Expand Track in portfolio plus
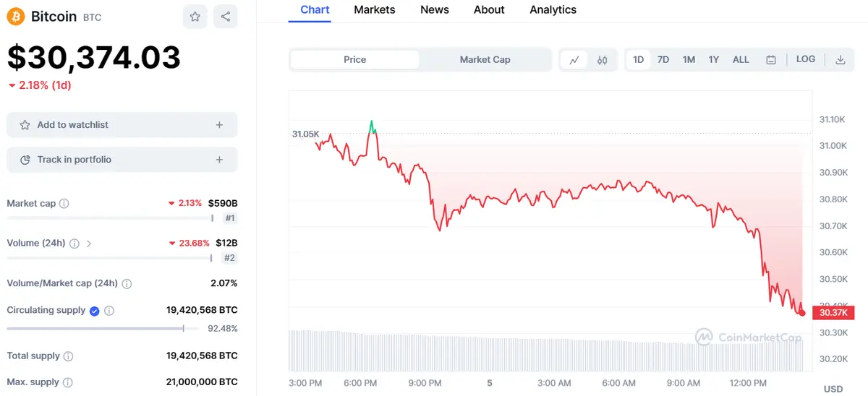868x396 pixels. (219, 160)
